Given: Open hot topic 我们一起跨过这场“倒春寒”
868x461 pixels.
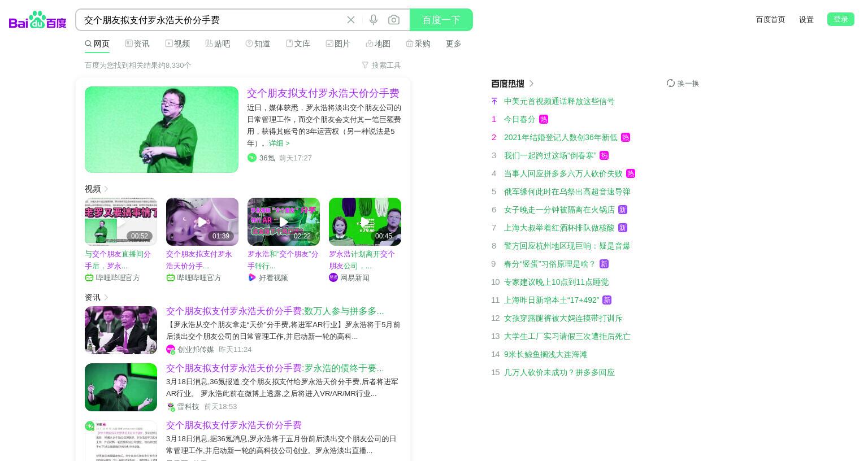Looking at the screenshot, I should [x=550, y=155].
